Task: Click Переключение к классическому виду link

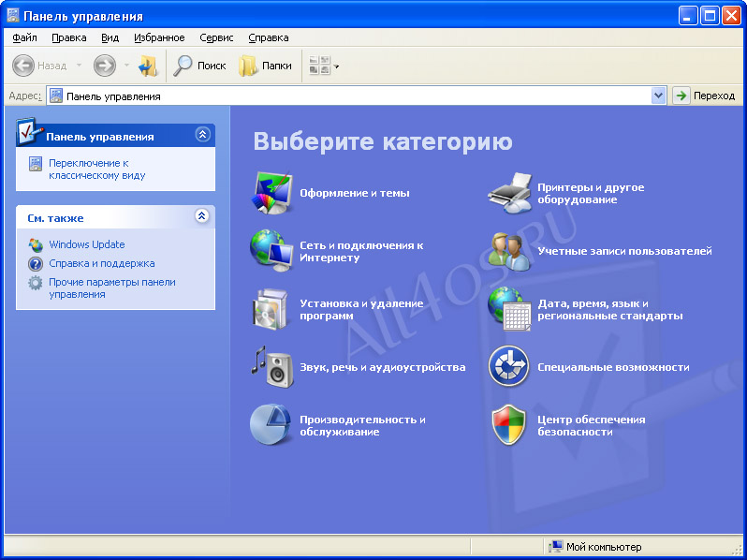Action: pyautogui.click(x=97, y=169)
